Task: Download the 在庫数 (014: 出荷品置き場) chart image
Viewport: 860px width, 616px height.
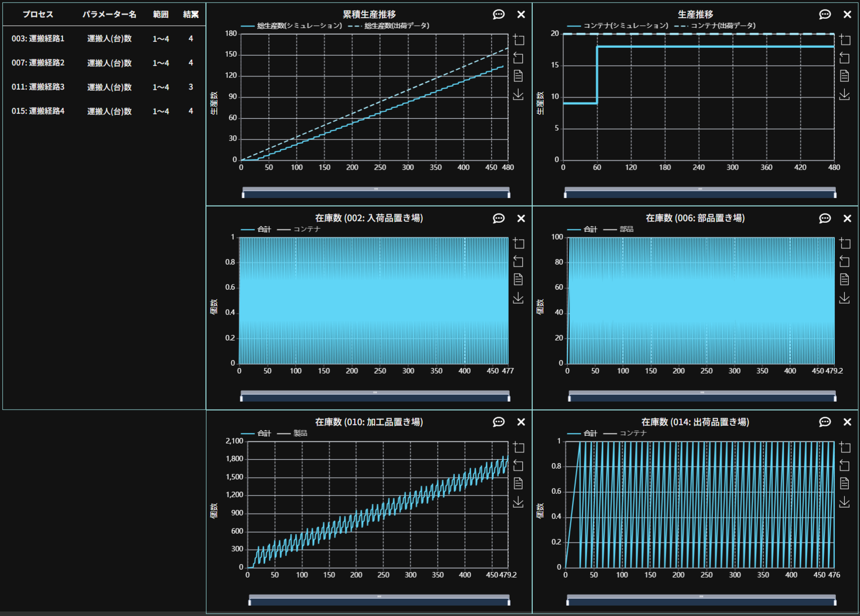Action: [844, 502]
